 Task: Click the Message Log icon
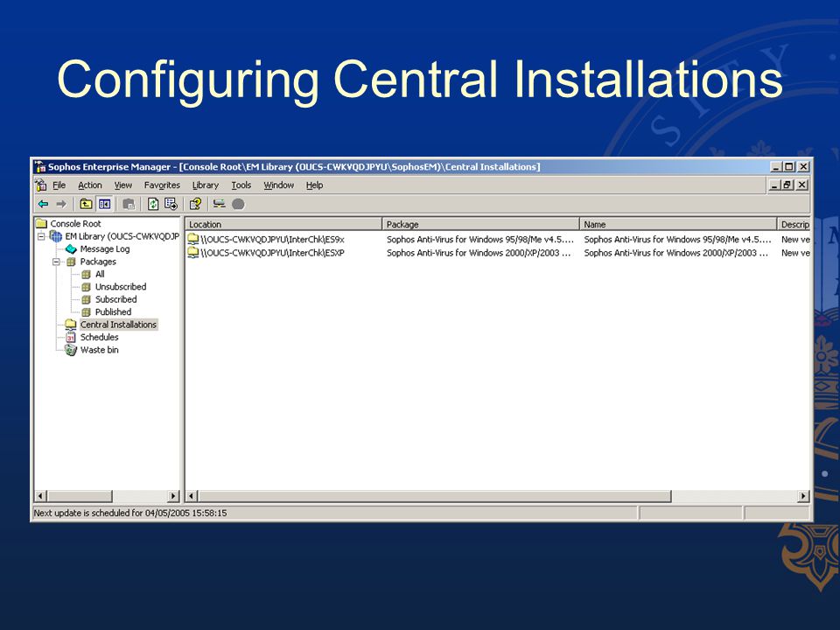pos(71,249)
